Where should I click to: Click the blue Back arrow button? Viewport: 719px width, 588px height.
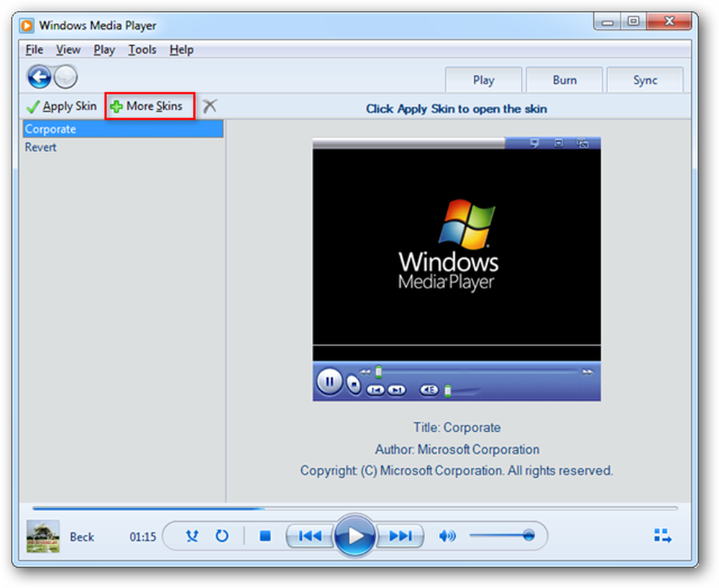(x=39, y=76)
